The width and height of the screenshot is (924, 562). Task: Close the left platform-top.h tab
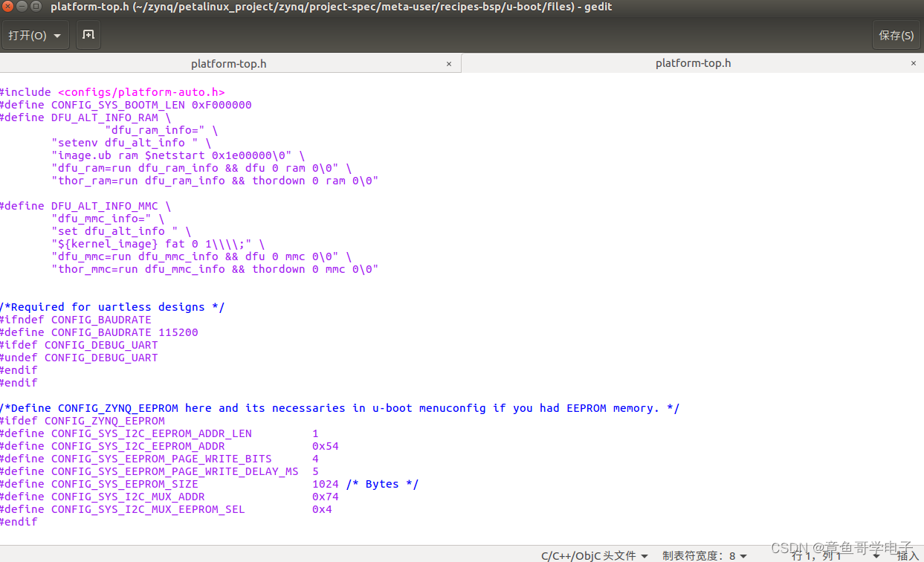point(449,64)
